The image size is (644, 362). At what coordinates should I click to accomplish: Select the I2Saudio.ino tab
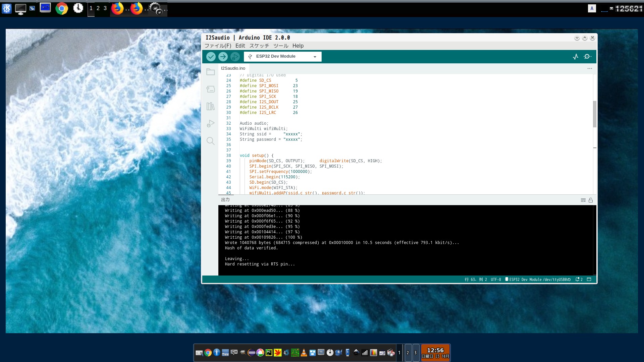[x=233, y=68]
